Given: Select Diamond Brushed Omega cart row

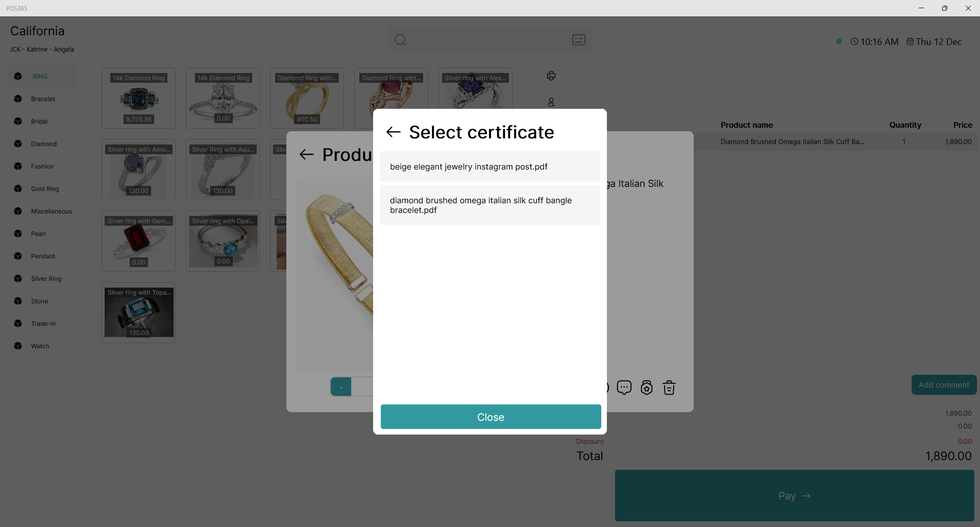Looking at the screenshot, I should [x=836, y=142].
